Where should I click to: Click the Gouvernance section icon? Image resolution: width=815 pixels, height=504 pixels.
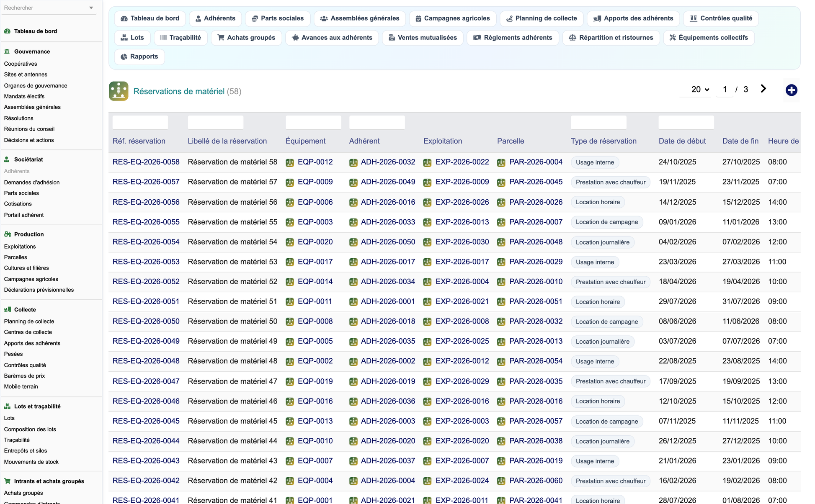(7, 51)
